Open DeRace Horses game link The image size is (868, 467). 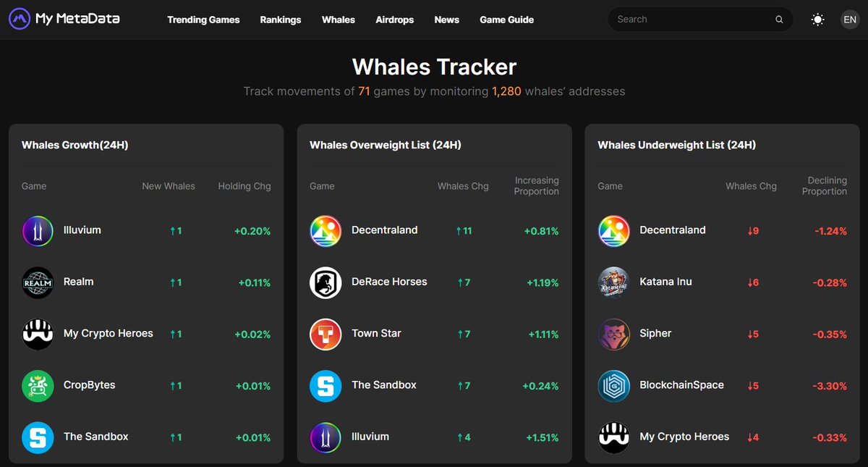click(x=389, y=282)
